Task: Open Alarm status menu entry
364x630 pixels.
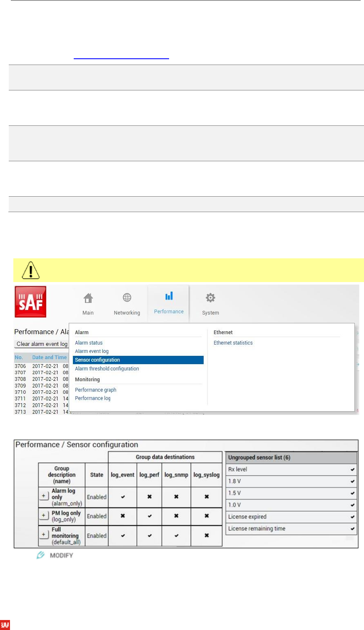Action: pos(89,343)
